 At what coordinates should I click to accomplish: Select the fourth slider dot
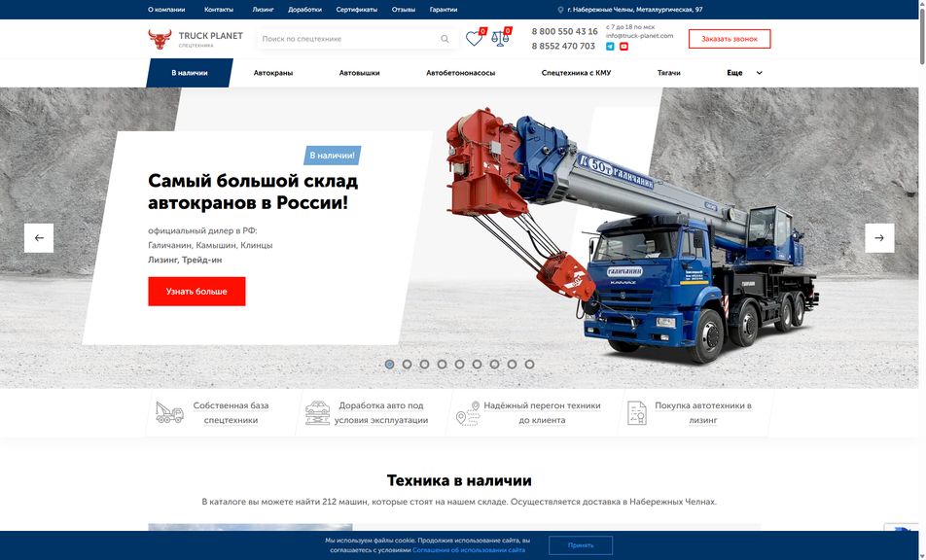[x=442, y=365]
